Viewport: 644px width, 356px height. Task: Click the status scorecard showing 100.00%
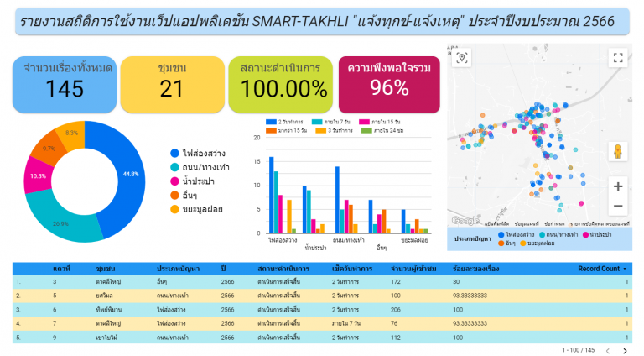coord(281,84)
